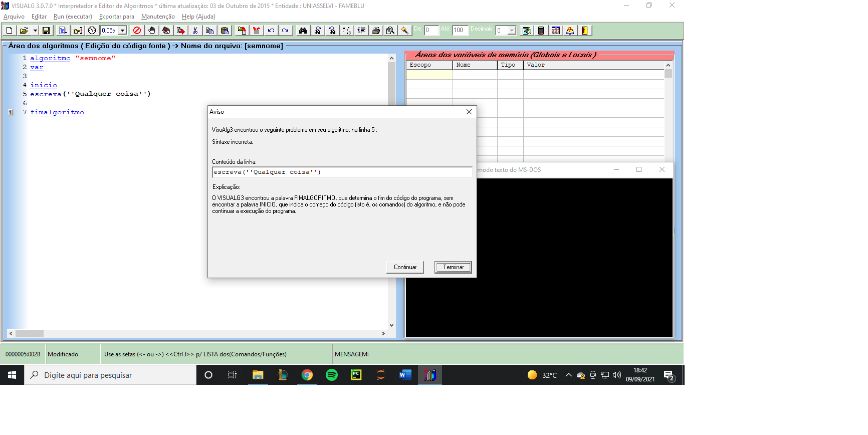Open the replace A-to-B icon
The height and width of the screenshot is (435, 868).
tap(346, 31)
